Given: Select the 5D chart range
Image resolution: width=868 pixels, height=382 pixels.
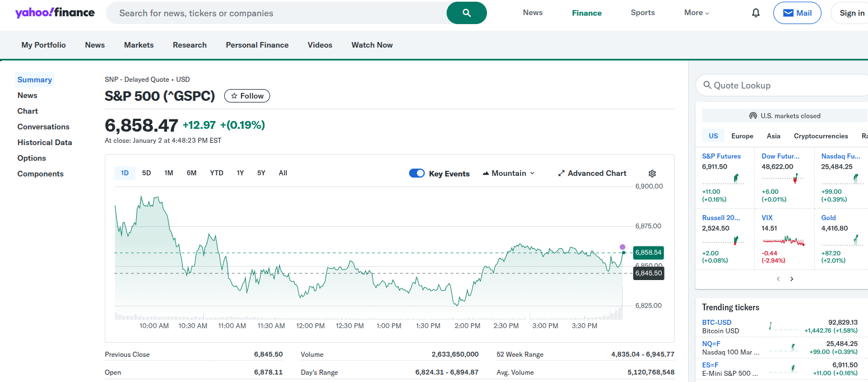Looking at the screenshot, I should point(146,173).
